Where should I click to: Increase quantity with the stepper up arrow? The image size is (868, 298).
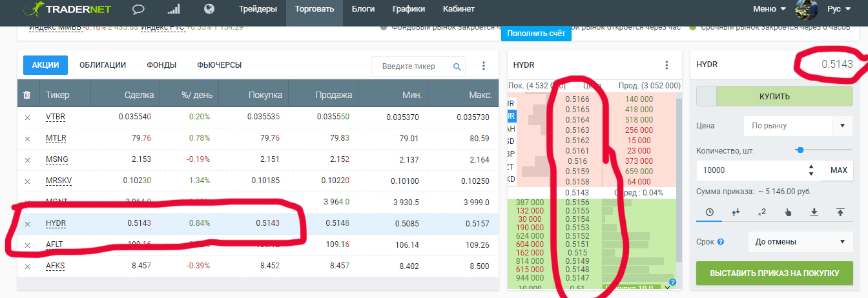coord(811,167)
